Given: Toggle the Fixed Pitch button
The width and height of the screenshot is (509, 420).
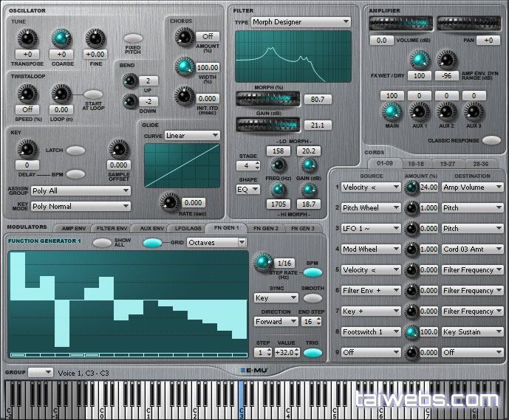Looking at the screenshot, I should pos(133,38).
